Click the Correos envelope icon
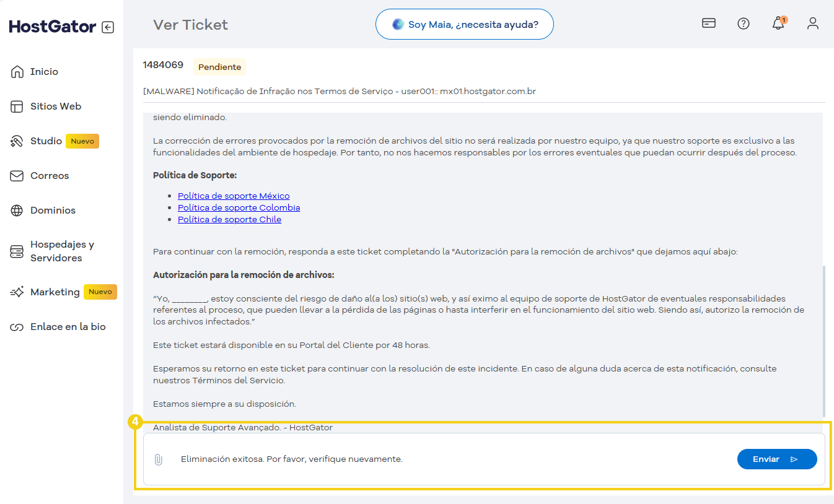Viewport: 834px width, 504px height. tap(17, 176)
